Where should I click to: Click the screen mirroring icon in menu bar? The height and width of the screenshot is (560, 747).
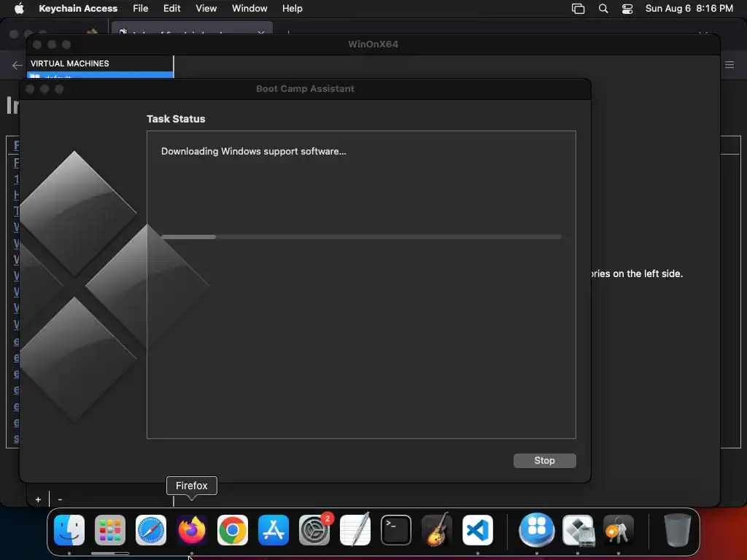[x=578, y=9]
